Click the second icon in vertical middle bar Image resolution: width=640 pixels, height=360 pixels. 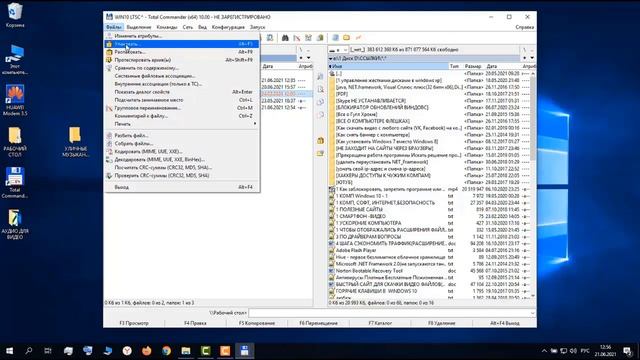320,89
